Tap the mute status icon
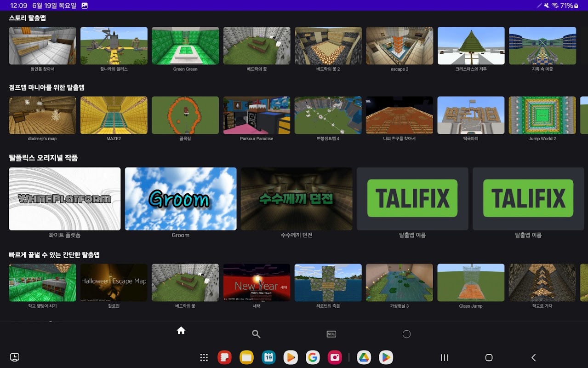The height and width of the screenshot is (368, 588). [547, 6]
